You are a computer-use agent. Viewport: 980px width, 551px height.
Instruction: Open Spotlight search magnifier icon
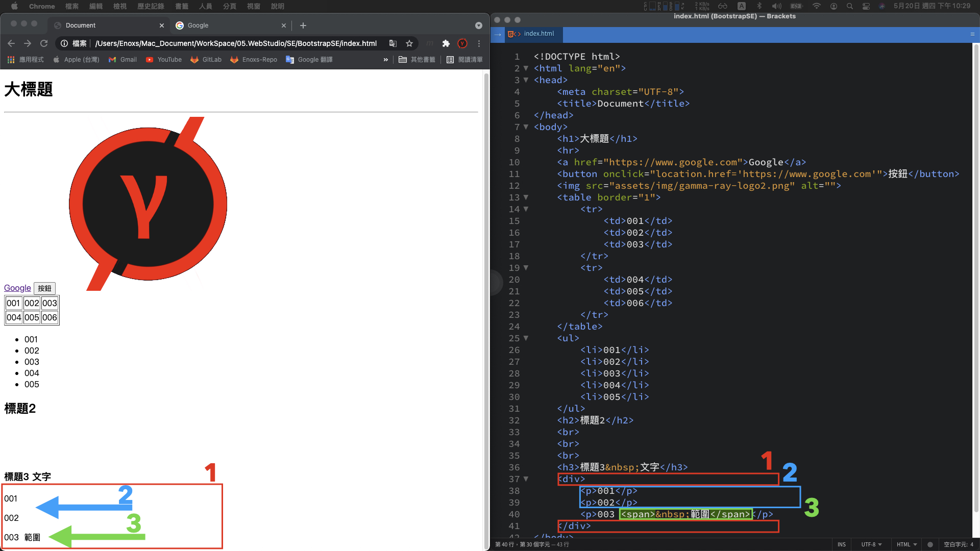coord(850,6)
